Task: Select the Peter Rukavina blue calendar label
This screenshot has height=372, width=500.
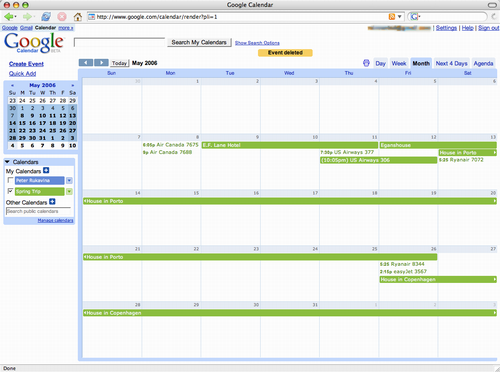Action: click(39, 180)
